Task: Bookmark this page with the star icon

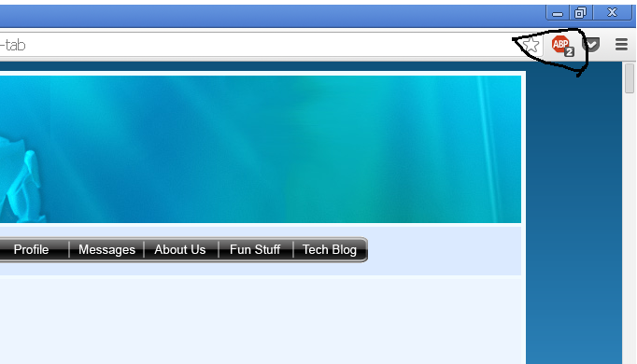Action: coord(531,45)
